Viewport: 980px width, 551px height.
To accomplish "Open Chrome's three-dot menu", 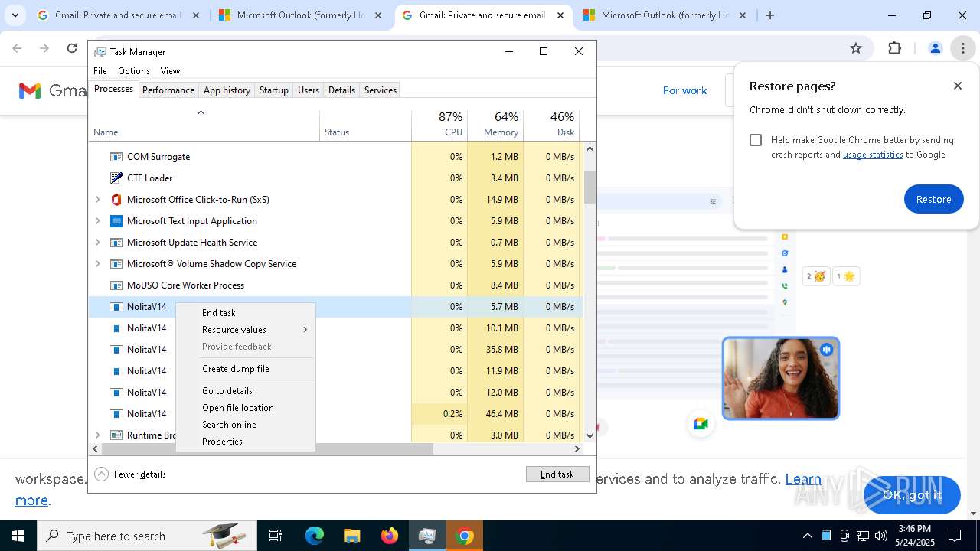I will pos(962,48).
